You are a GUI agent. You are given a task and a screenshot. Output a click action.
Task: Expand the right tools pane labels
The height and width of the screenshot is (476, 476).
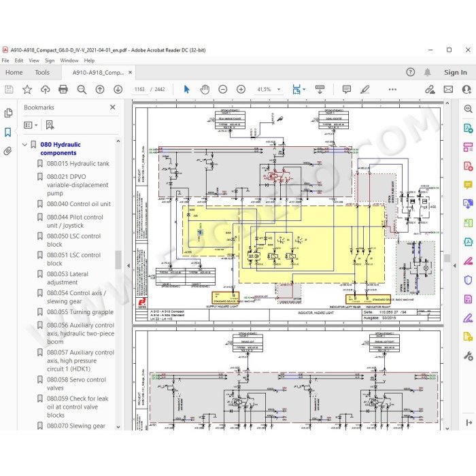coord(469,422)
